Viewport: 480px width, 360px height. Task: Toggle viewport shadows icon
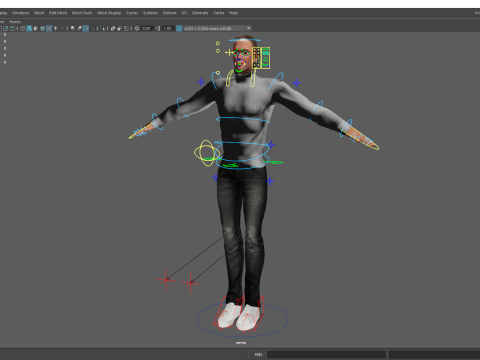tap(63, 28)
